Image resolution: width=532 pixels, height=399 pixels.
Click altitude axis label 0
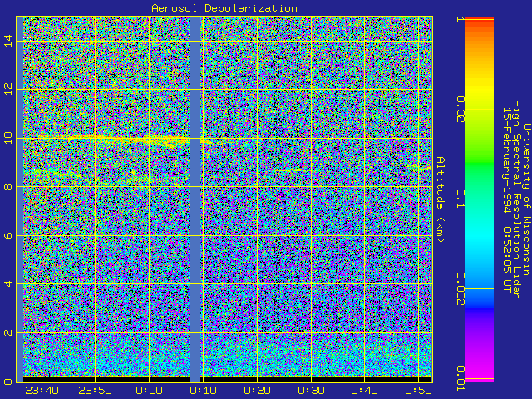pyautogui.click(x=7, y=382)
